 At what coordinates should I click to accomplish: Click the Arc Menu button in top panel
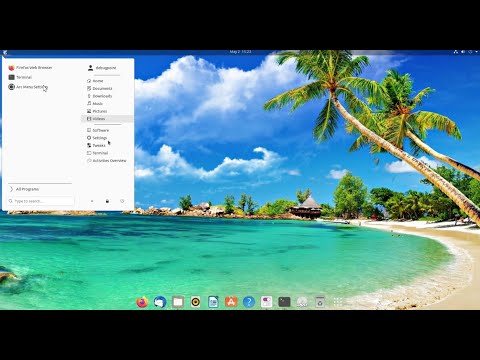coord(5,52)
